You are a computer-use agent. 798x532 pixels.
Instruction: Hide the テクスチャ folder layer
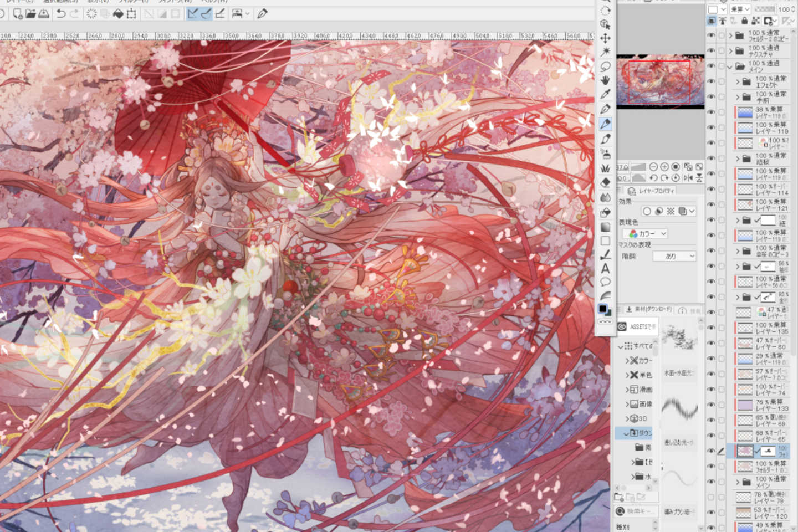pyautogui.click(x=710, y=50)
